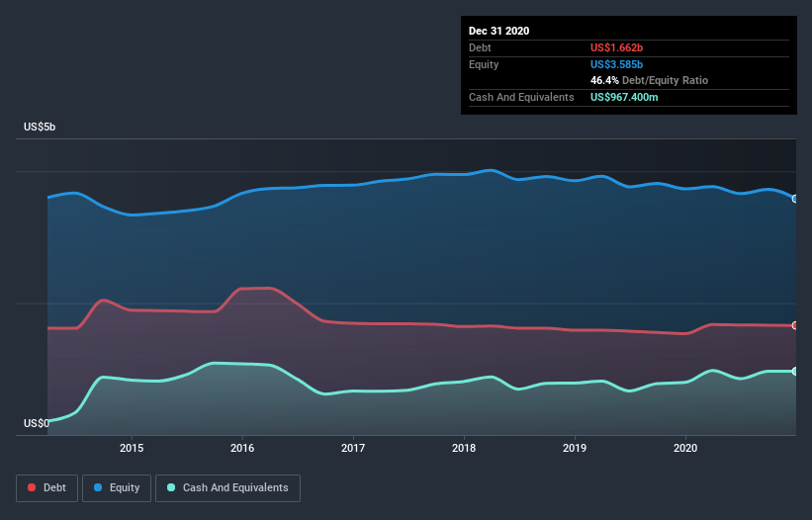The height and width of the screenshot is (520, 812).
Task: Click the Debt row label in tooltip
Action: pyautogui.click(x=480, y=47)
